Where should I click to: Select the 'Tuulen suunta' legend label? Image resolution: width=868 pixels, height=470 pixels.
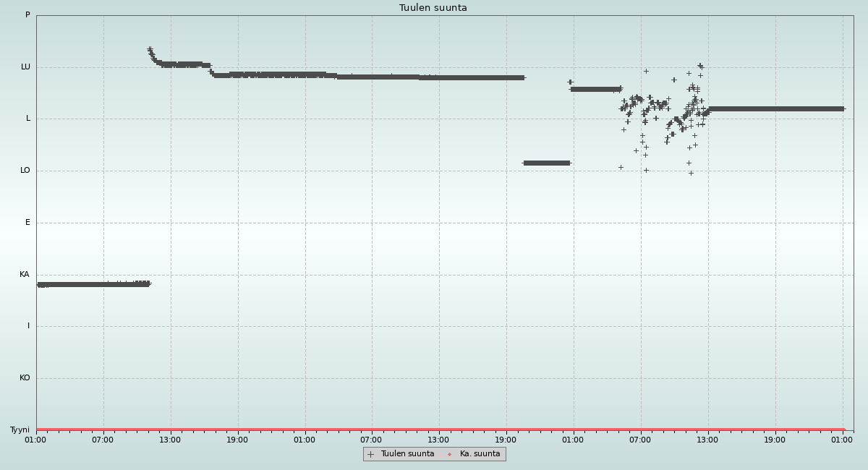click(407, 454)
